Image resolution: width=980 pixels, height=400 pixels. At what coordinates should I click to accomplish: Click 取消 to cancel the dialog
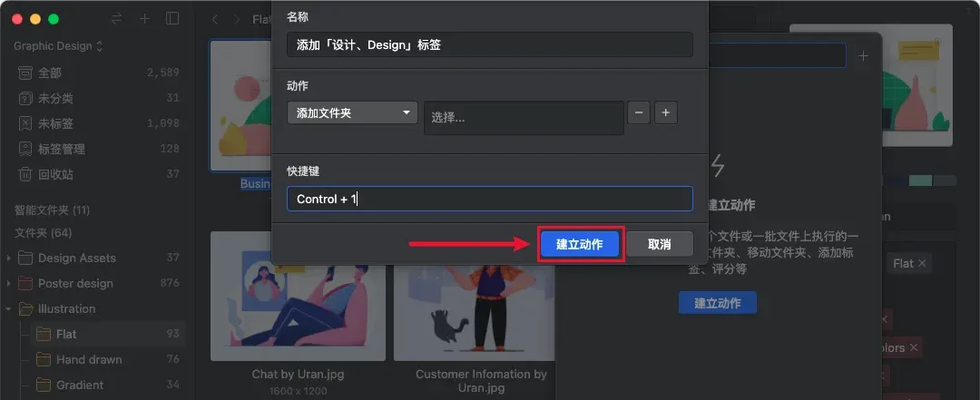pos(660,244)
